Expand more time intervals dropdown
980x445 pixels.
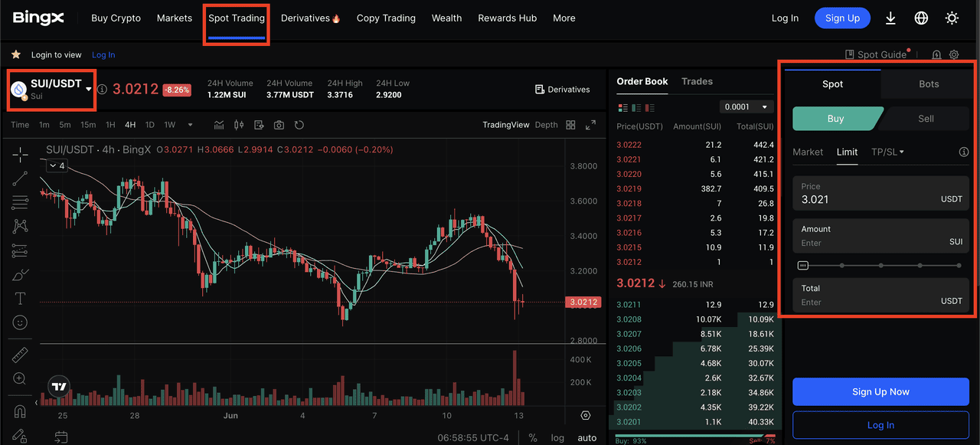pos(190,125)
